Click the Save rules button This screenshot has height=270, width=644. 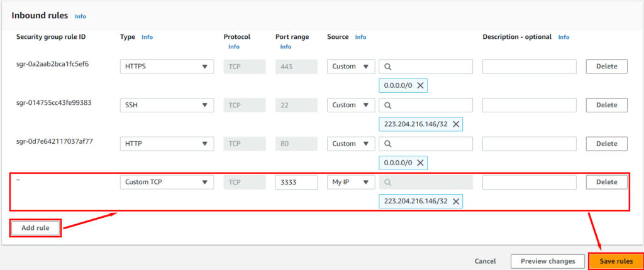[x=616, y=261]
